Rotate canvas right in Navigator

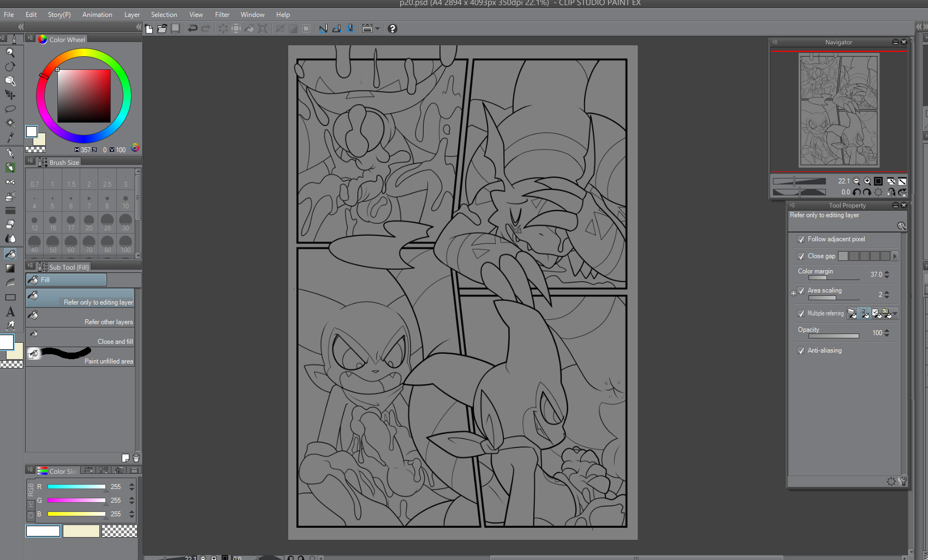pos(867,192)
